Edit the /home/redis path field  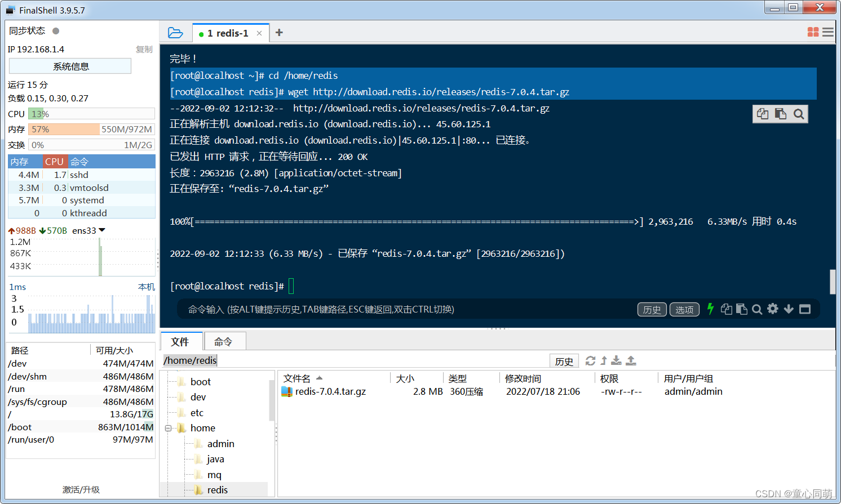tap(355, 360)
